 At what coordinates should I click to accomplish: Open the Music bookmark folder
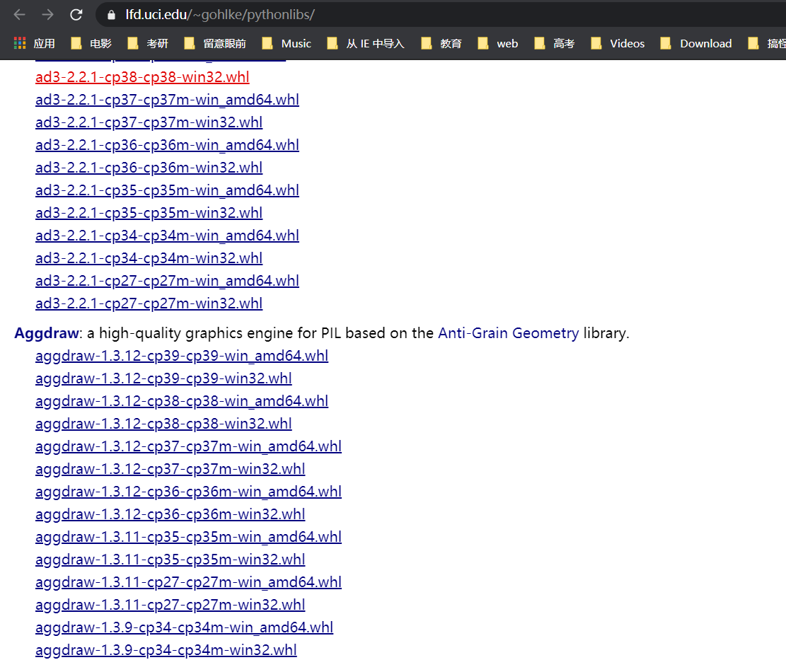[287, 44]
